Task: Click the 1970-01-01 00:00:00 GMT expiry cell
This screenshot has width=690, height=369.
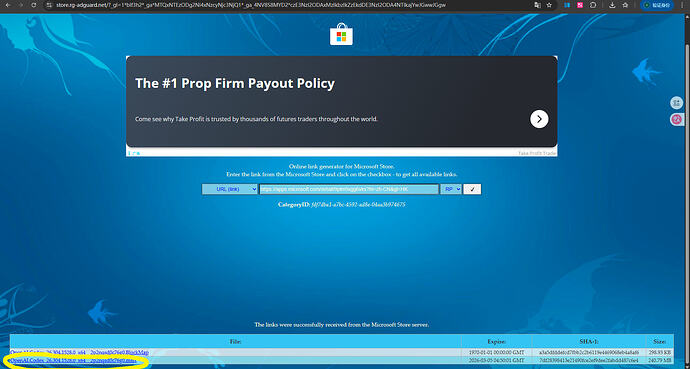Action: click(496, 352)
